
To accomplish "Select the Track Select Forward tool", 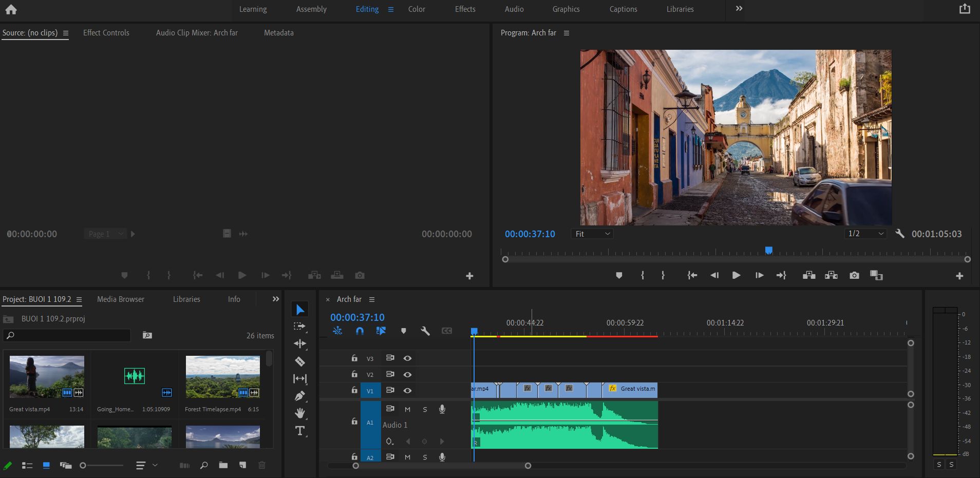I will [x=300, y=327].
